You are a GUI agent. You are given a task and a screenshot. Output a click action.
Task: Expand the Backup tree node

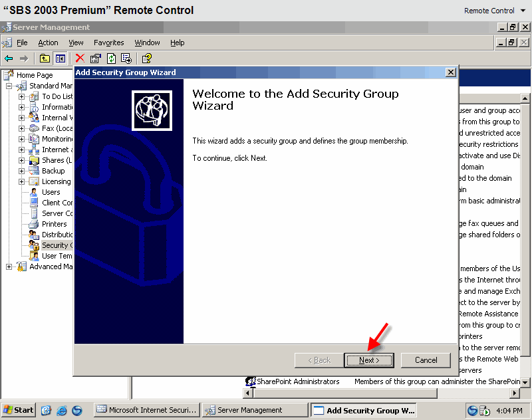[x=21, y=171]
